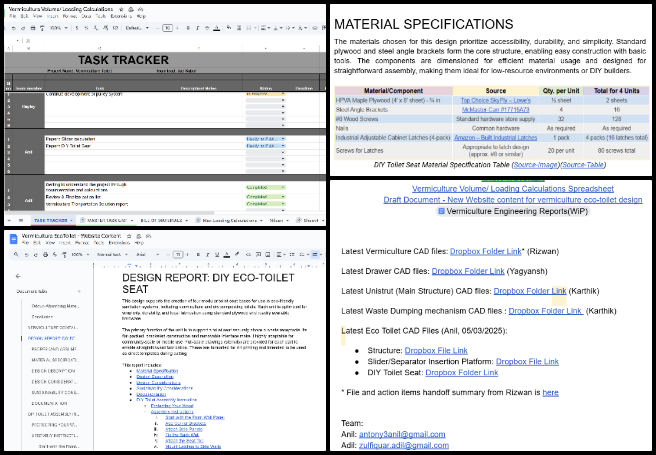The image size is (656, 455).
Task: Click antony3anil@gmail.com email link
Action: [402, 434]
